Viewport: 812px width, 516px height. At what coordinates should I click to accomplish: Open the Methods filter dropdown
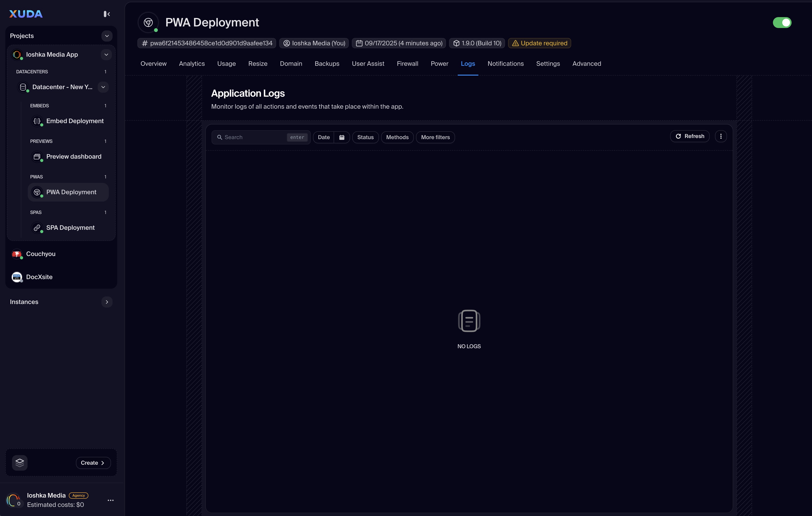397,137
